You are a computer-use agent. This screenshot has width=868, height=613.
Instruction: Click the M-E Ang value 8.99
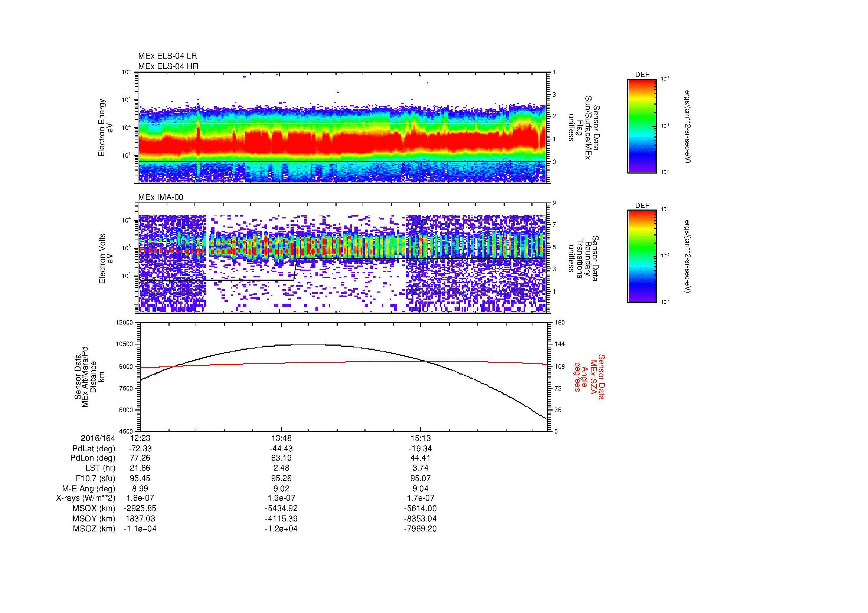[140, 488]
